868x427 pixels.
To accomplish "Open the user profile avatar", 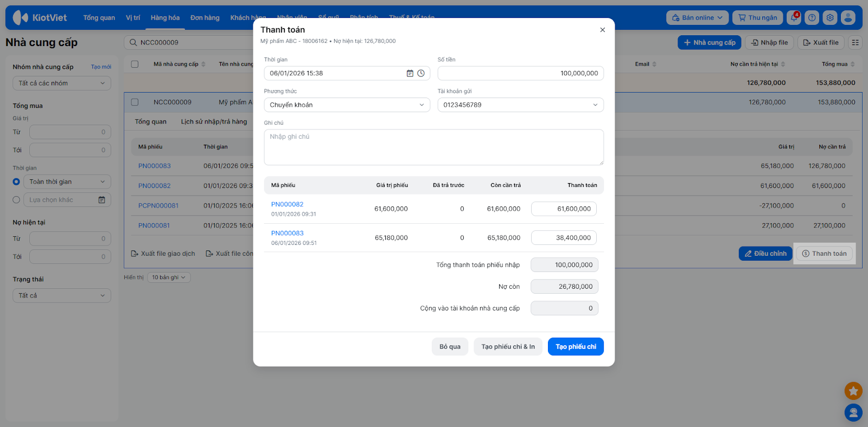I will [x=848, y=17].
